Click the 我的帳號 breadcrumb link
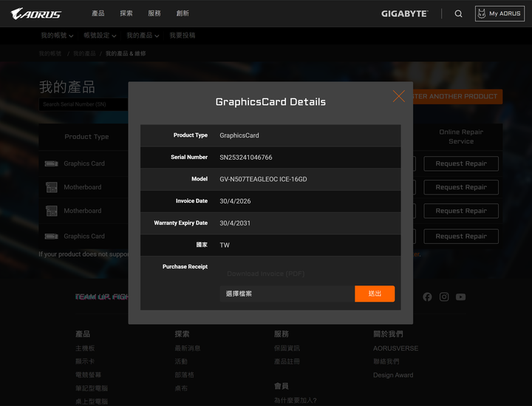532x406 pixels. (x=50, y=54)
